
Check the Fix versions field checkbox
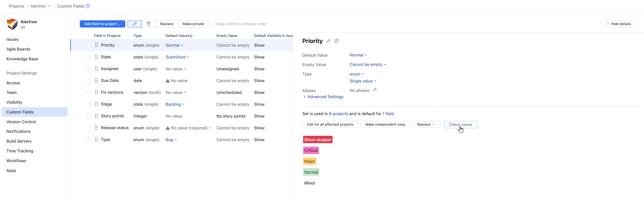click(x=88, y=92)
